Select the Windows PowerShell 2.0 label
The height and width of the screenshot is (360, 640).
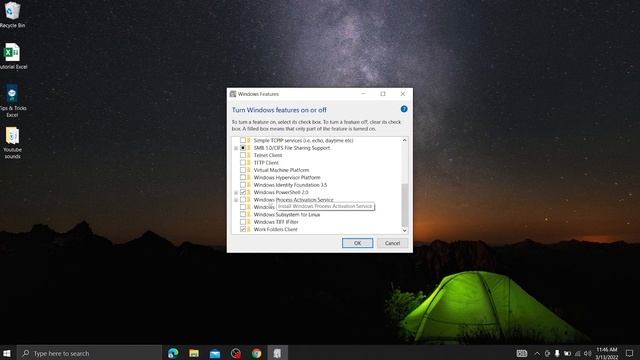(x=281, y=192)
